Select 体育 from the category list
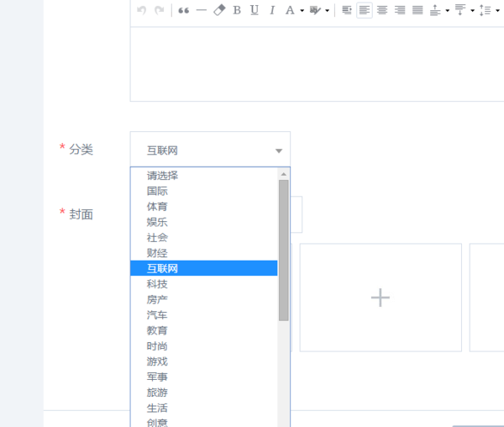The width and height of the screenshot is (504, 427). pyautogui.click(x=204, y=207)
